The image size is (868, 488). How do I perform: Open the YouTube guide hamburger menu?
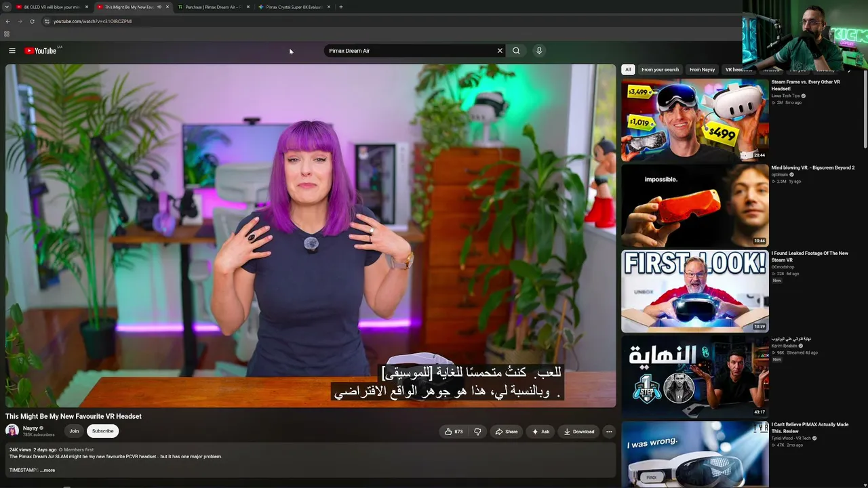tap(12, 51)
